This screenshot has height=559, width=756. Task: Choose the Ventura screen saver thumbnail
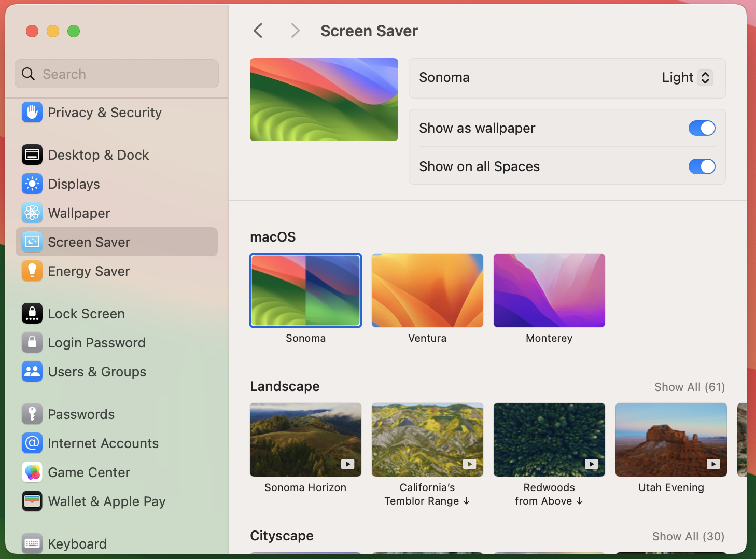pyautogui.click(x=427, y=290)
